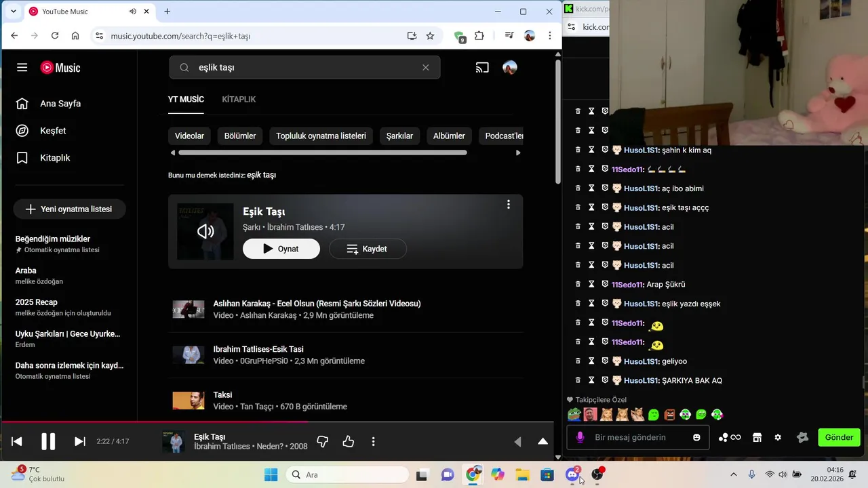Mute the YouTube Music browser tab
The width and height of the screenshot is (868, 488).
(x=133, y=12)
